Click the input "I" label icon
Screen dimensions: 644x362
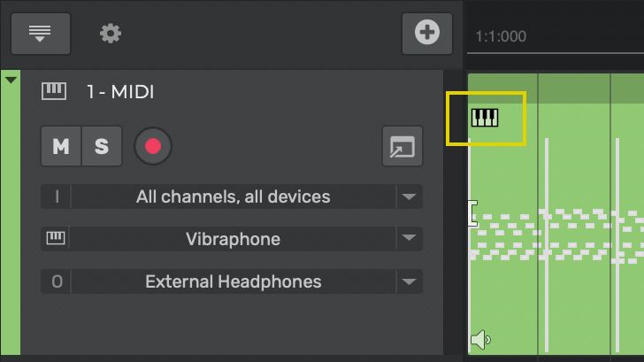coord(57,196)
